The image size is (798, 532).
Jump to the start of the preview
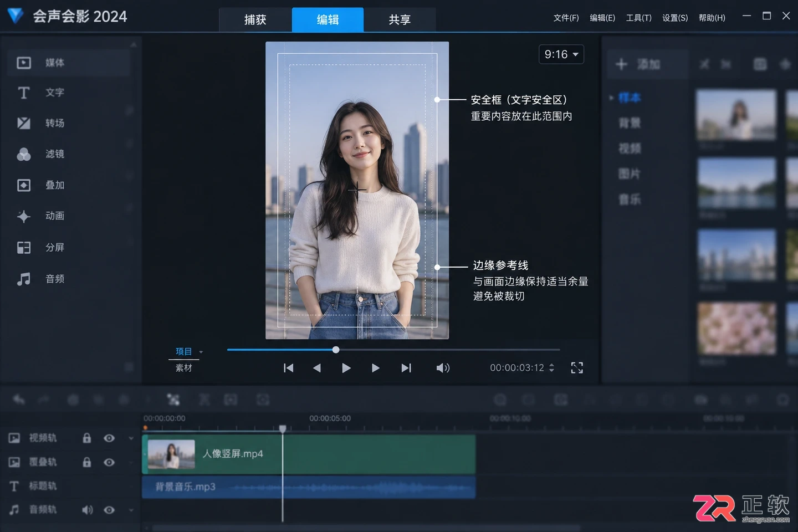click(x=288, y=368)
